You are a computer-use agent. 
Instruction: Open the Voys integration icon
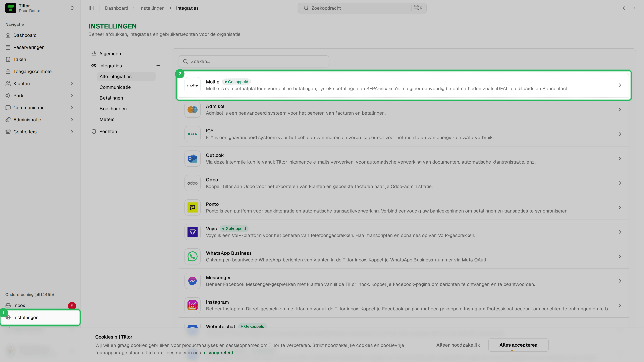point(192,232)
